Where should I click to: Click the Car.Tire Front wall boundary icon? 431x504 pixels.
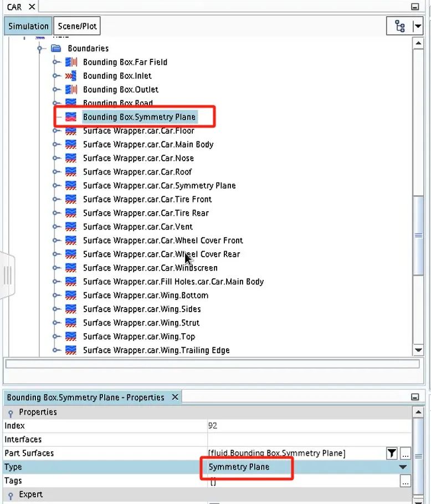coord(71,199)
